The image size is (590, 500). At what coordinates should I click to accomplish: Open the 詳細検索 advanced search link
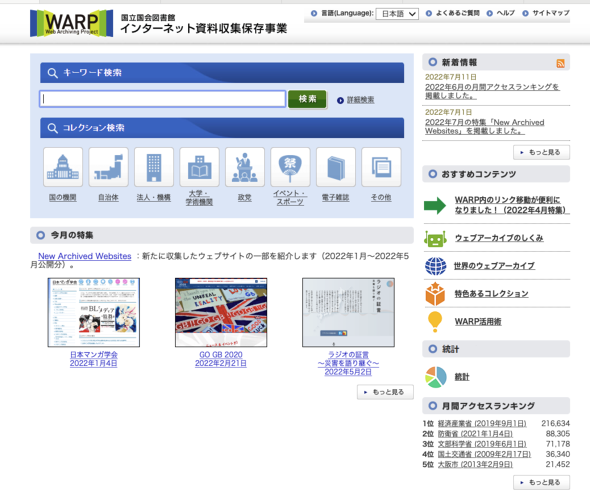[x=360, y=100]
